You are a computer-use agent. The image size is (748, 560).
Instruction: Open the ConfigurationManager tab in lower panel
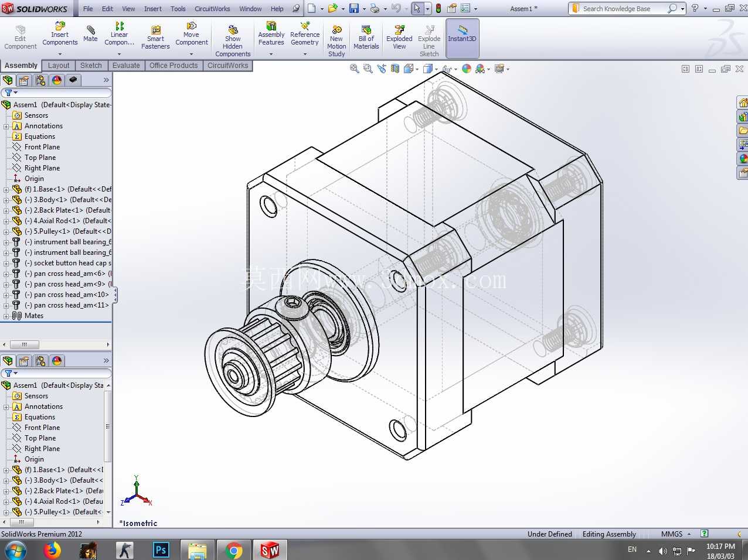coord(40,361)
